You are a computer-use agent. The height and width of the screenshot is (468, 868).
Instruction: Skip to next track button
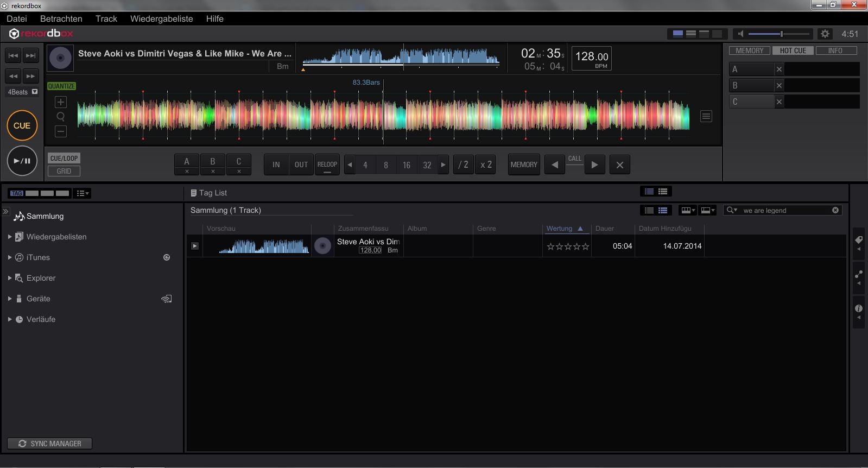(31, 55)
